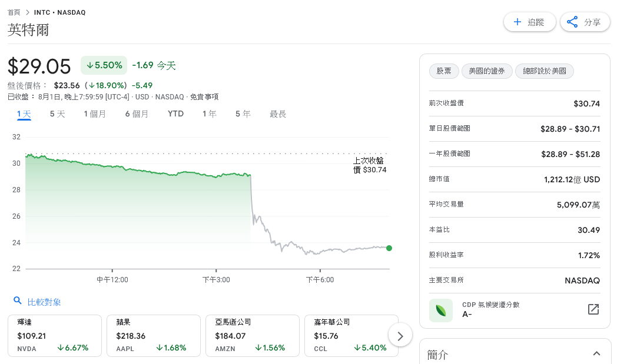Open the 輝達 NVDA stock card
617x364 pixels.
pos(55,336)
